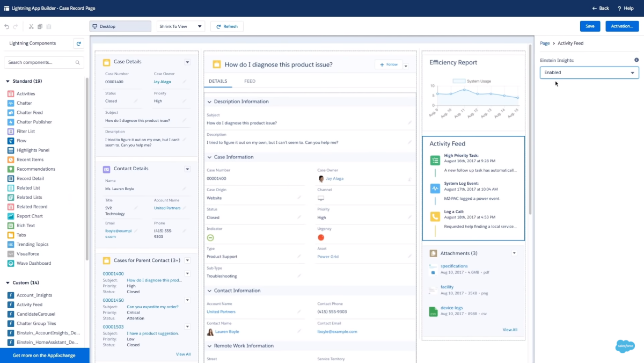
Task: Click the Delete icon in the toolbar
Action: tap(48, 26)
